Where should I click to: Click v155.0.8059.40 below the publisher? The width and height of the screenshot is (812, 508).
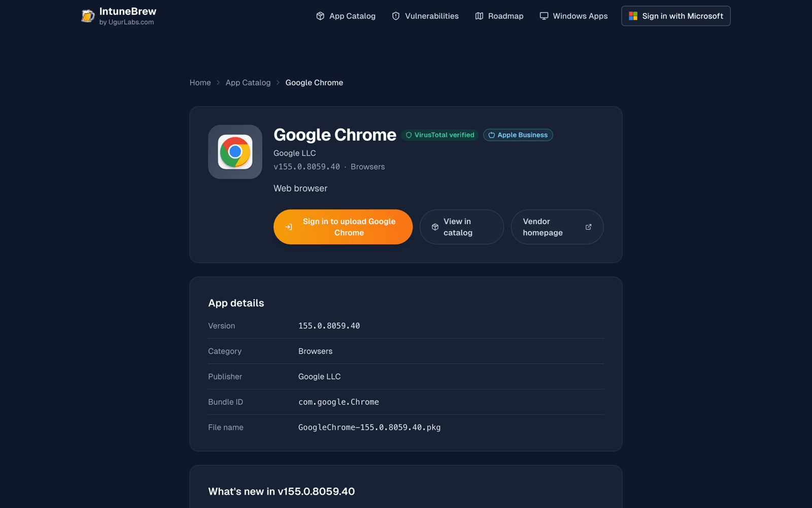pos(307,167)
